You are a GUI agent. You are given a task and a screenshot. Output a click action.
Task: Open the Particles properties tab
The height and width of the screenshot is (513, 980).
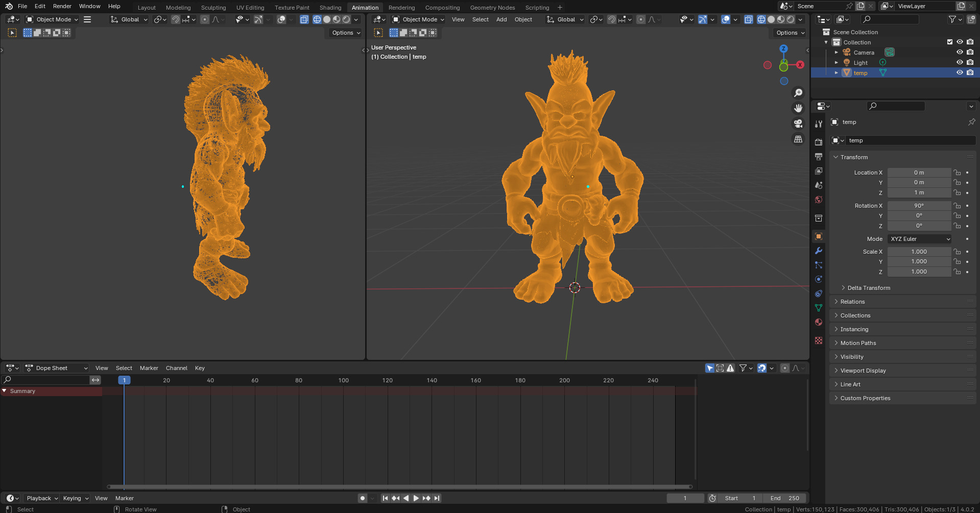(819, 265)
